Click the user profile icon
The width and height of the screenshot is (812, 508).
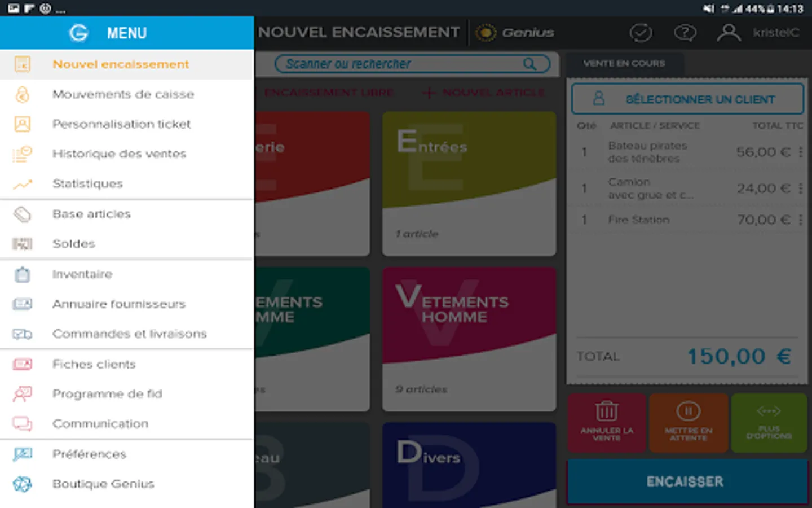729,33
